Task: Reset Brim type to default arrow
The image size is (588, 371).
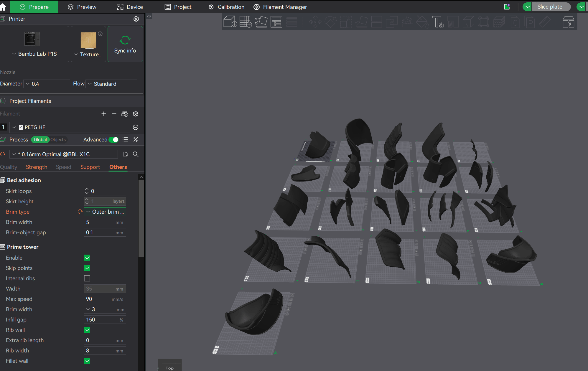Action: 80,212
